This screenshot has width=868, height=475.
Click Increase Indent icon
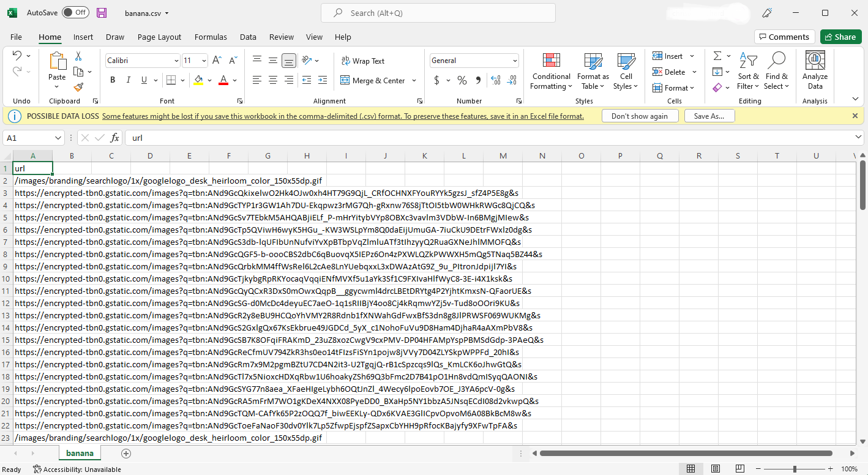pos(324,80)
